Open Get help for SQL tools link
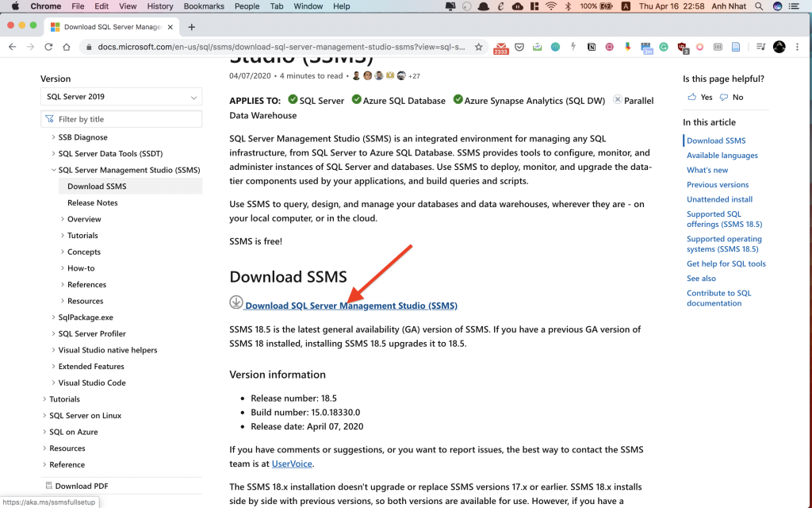This screenshot has height=508, width=812. click(726, 264)
